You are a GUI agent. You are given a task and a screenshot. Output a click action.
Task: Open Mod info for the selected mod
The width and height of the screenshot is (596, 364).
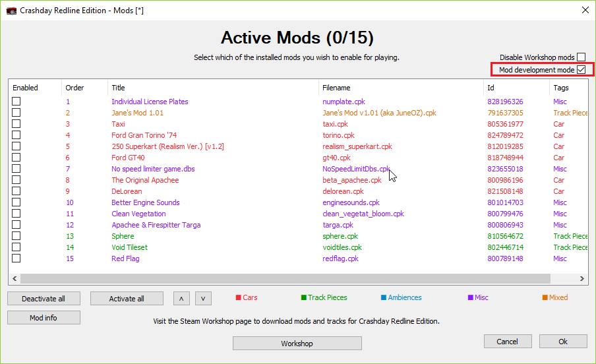click(44, 318)
